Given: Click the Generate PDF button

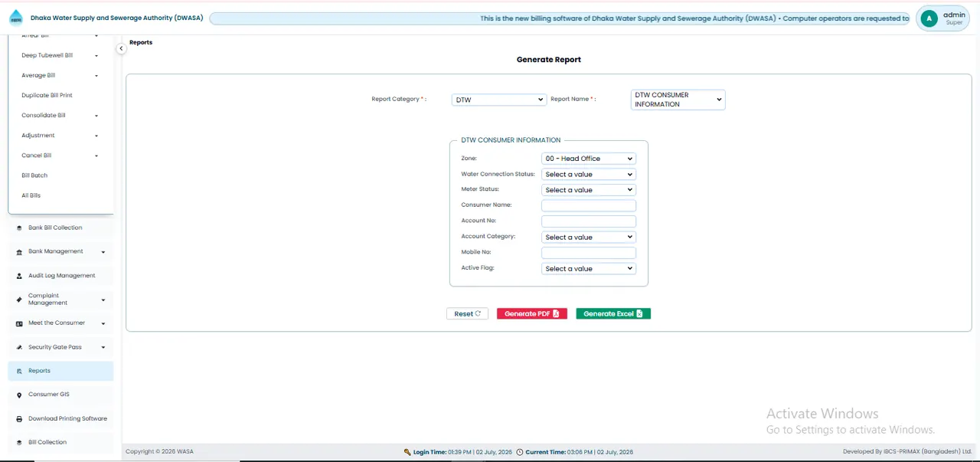Looking at the screenshot, I should (532, 314).
